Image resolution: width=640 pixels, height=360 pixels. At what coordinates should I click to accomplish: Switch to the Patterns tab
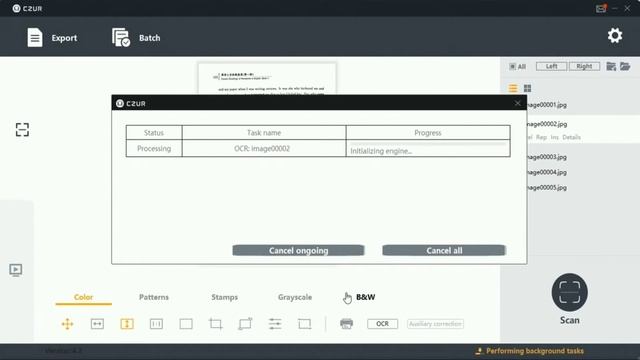(x=154, y=297)
